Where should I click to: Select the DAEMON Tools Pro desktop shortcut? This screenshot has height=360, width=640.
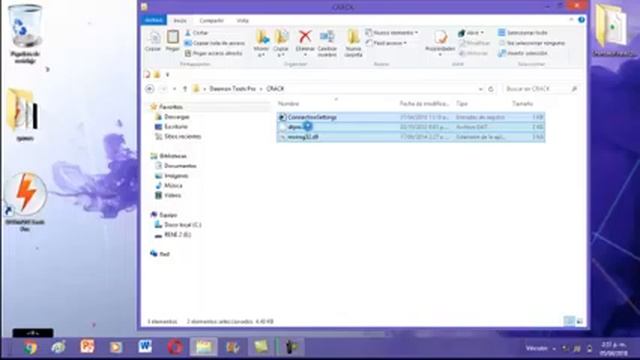(25, 202)
